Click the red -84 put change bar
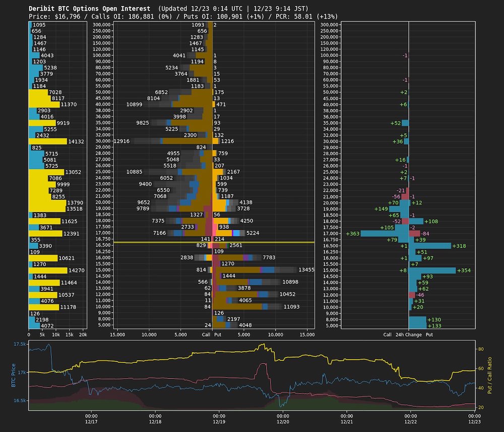This screenshot has height=432, width=504. pyautogui.click(x=414, y=233)
